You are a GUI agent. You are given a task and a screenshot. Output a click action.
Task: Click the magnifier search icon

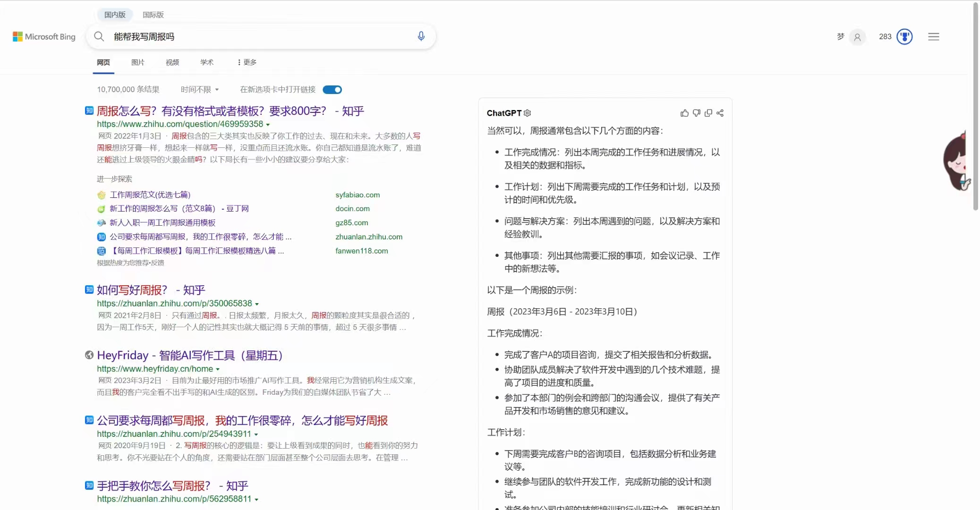click(99, 36)
